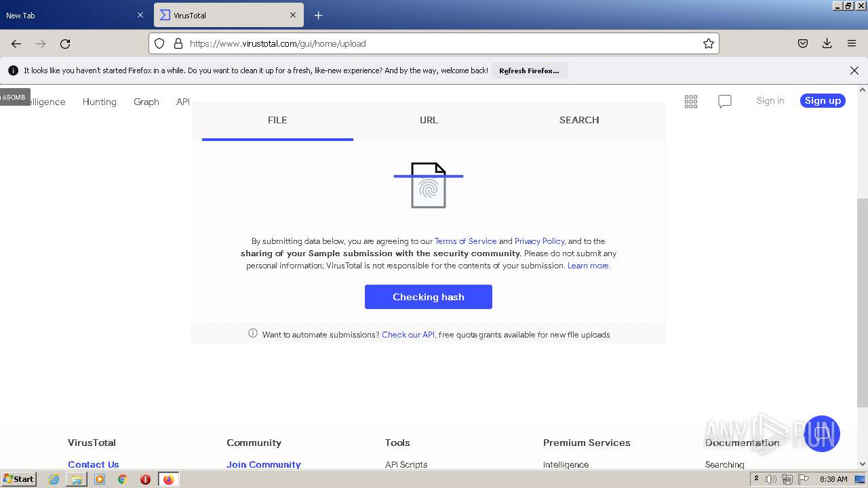868x488 pixels.
Task: Click the volume speaker tray icon
Action: pyautogui.click(x=771, y=479)
